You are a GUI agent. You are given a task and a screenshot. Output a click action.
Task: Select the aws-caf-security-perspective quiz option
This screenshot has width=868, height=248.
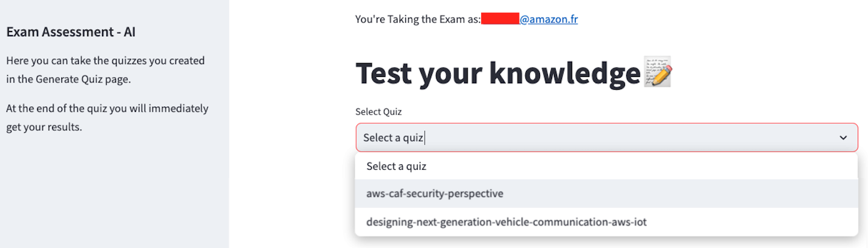pyautogui.click(x=606, y=194)
